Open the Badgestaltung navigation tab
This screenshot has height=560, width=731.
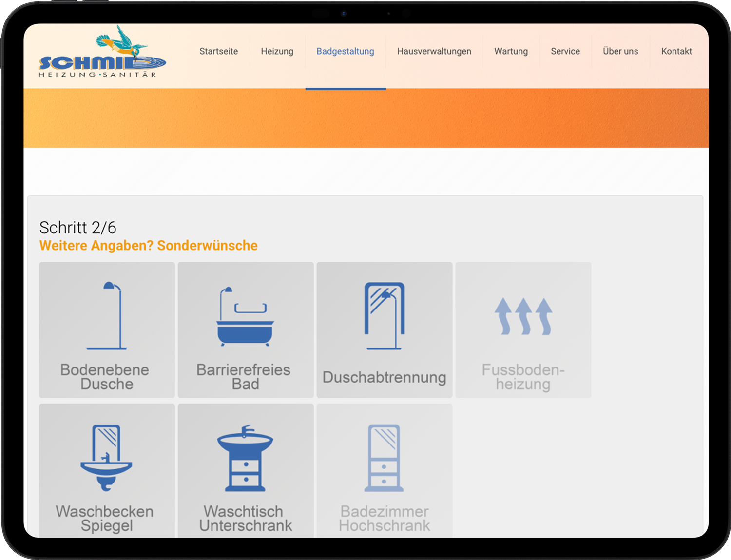coord(346,51)
